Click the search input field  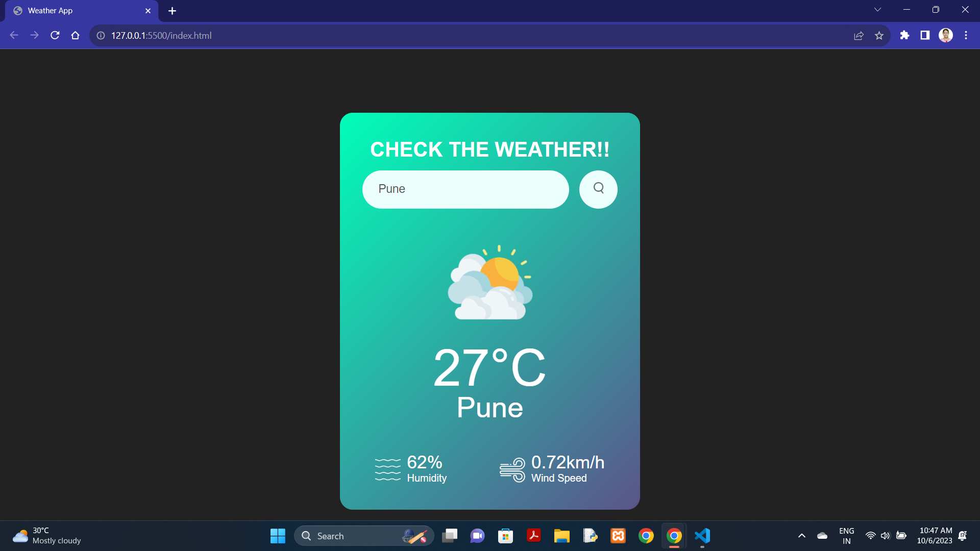click(466, 189)
